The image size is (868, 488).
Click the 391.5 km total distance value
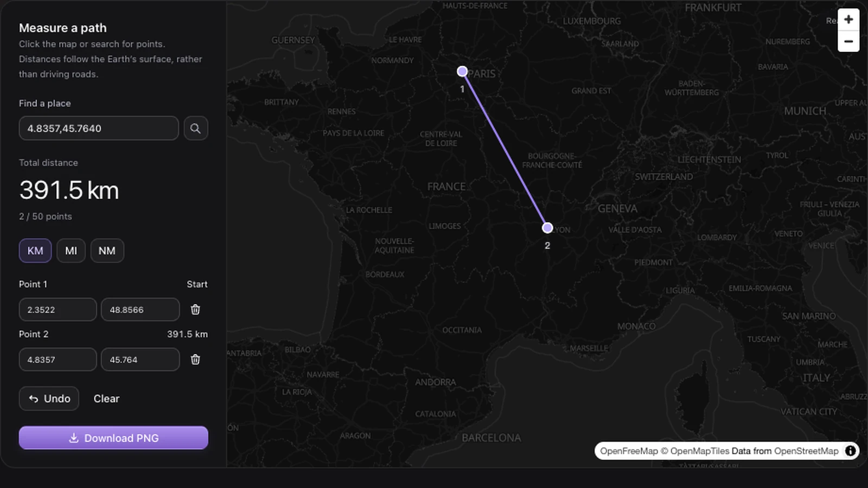coord(69,190)
